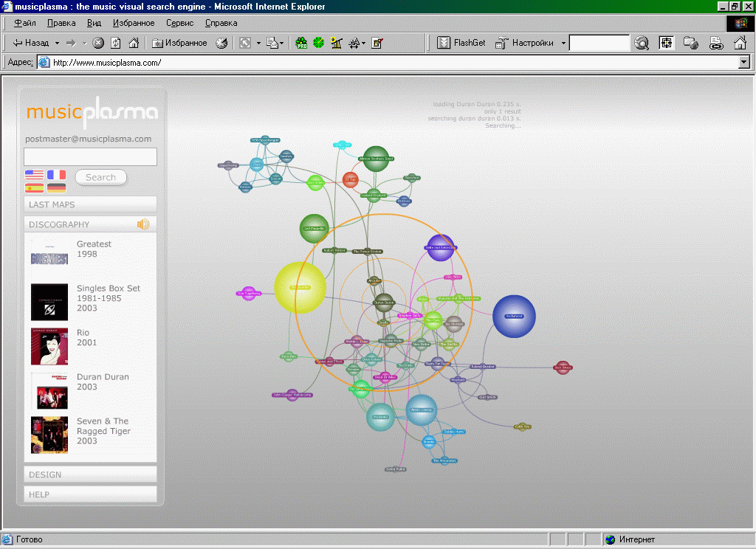Click the FlashGet toolbar button

tap(461, 43)
